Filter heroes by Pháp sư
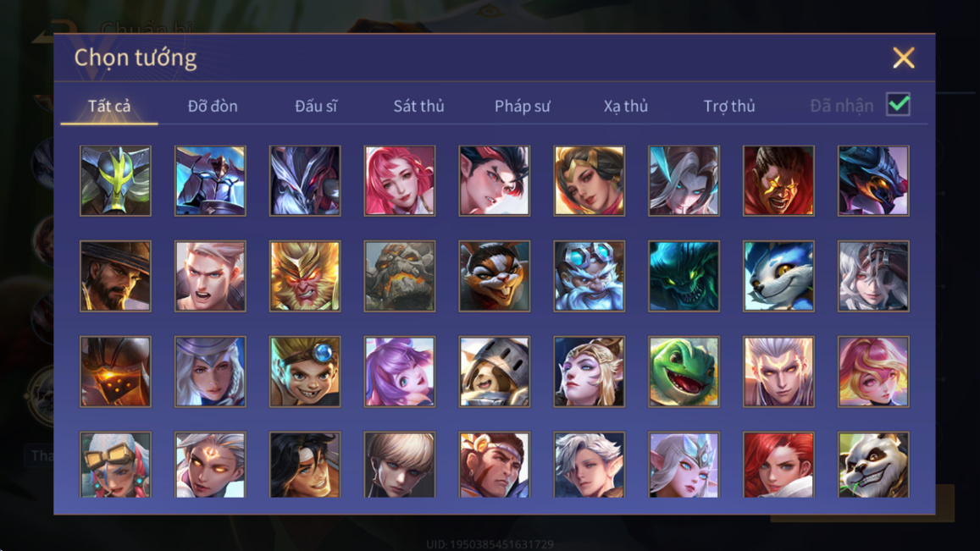The width and height of the screenshot is (980, 551). point(523,106)
